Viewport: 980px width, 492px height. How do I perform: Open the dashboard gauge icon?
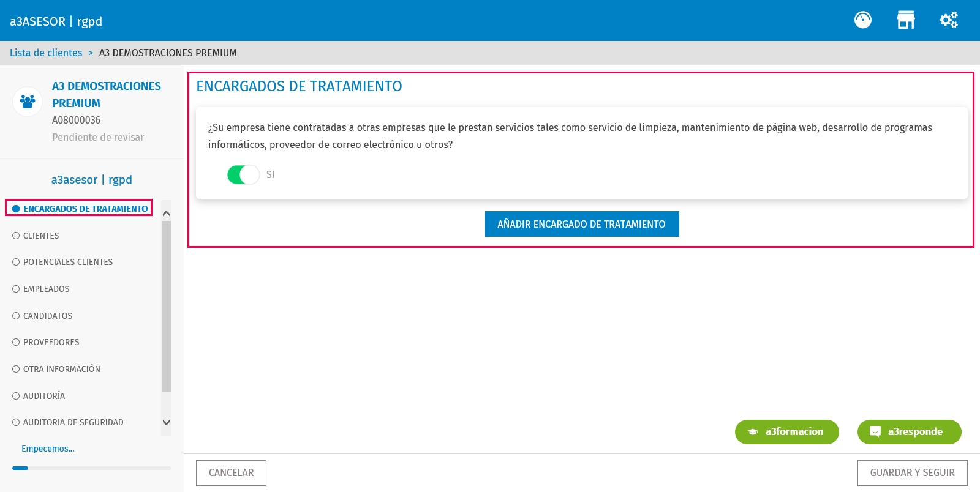coord(863,20)
